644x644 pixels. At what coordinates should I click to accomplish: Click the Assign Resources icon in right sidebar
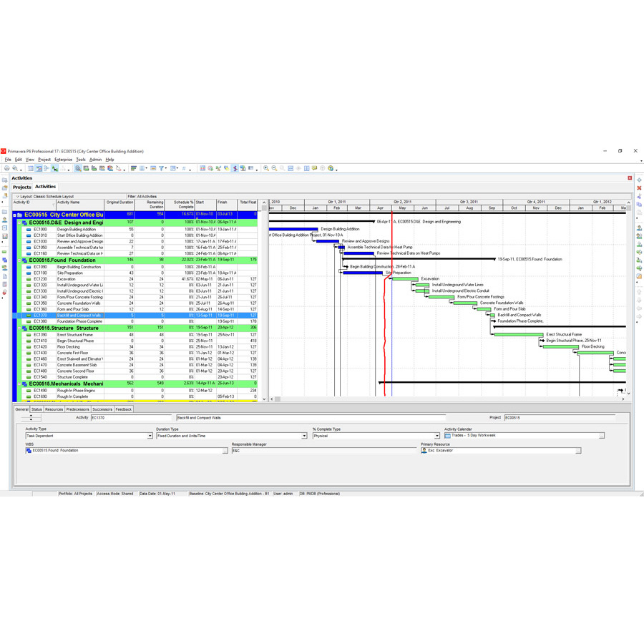click(x=639, y=228)
